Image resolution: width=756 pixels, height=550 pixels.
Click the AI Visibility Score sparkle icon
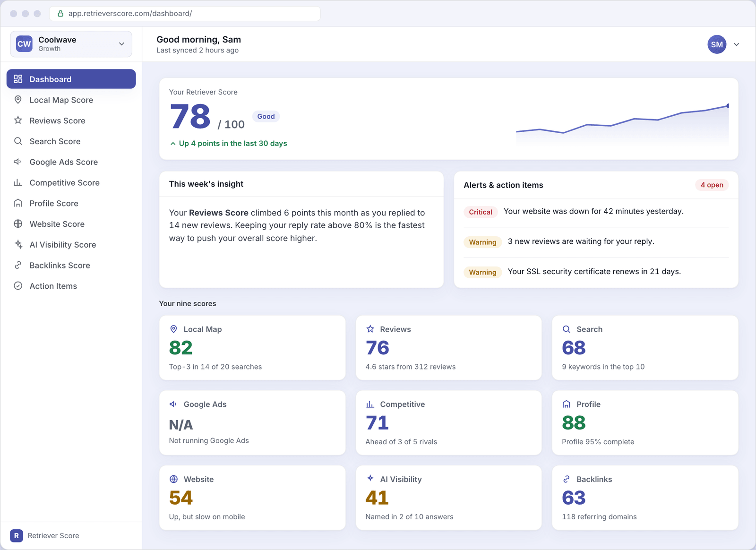point(18,244)
